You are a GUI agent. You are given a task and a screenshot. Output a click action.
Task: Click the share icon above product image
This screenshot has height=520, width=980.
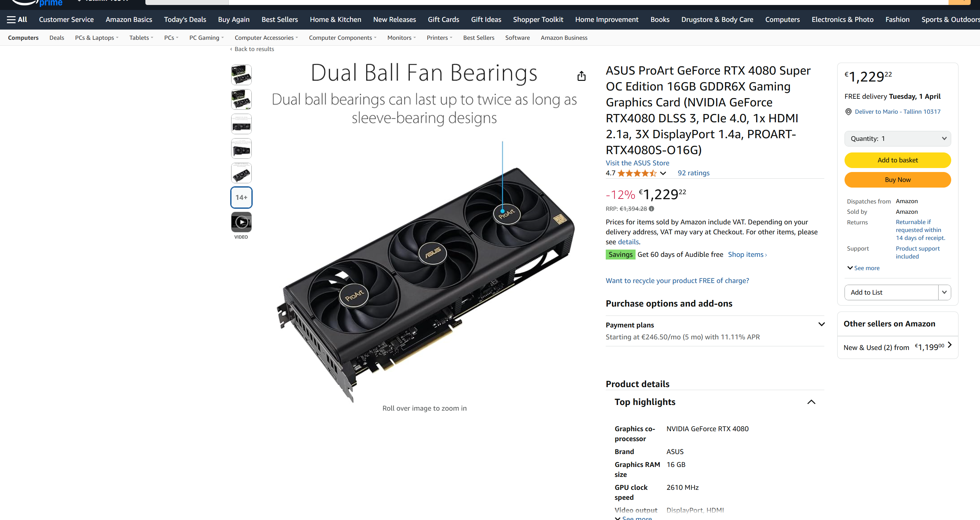(581, 76)
